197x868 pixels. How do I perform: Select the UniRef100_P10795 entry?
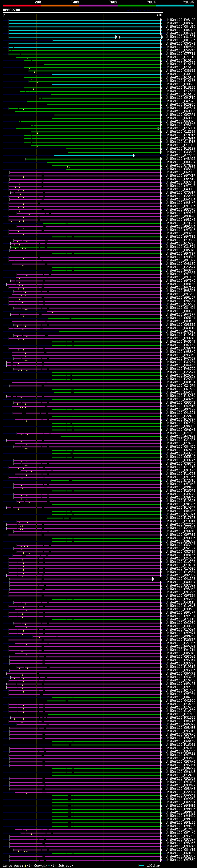(x=180, y=243)
